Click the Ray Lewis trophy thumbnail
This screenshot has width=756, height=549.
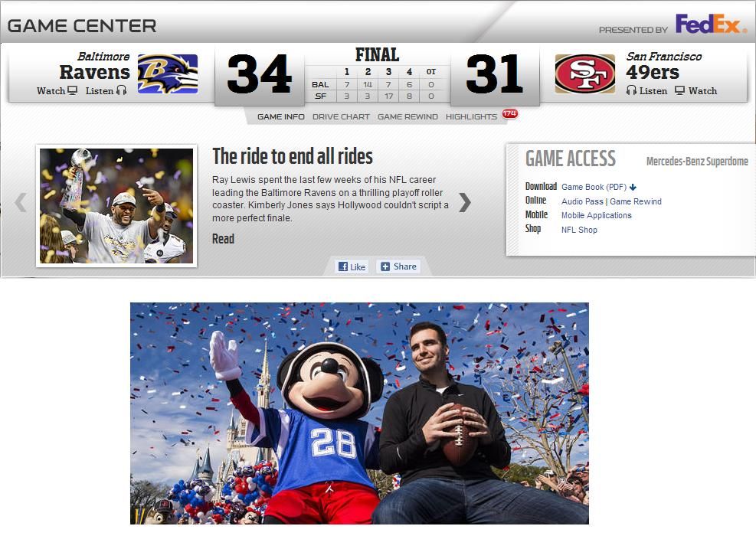[x=116, y=206]
